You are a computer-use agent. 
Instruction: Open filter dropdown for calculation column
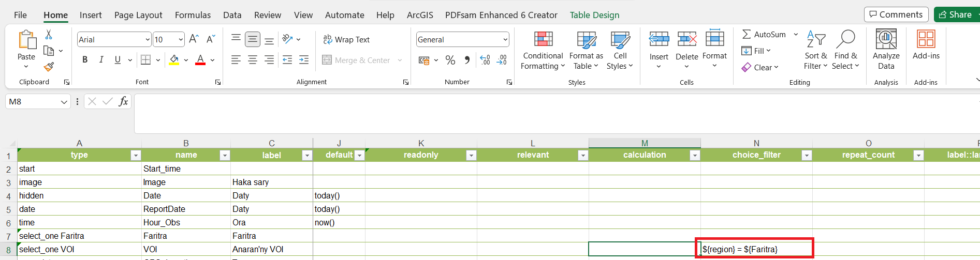(x=695, y=155)
